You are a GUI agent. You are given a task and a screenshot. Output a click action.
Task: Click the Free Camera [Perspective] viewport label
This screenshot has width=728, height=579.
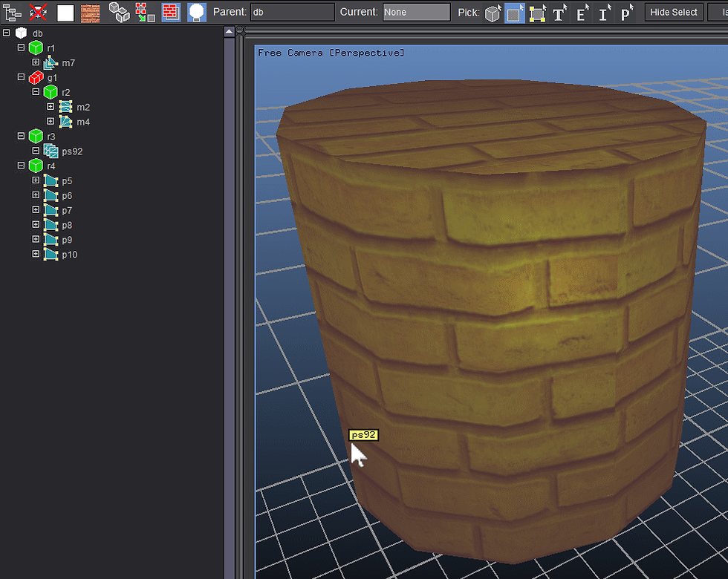click(331, 53)
